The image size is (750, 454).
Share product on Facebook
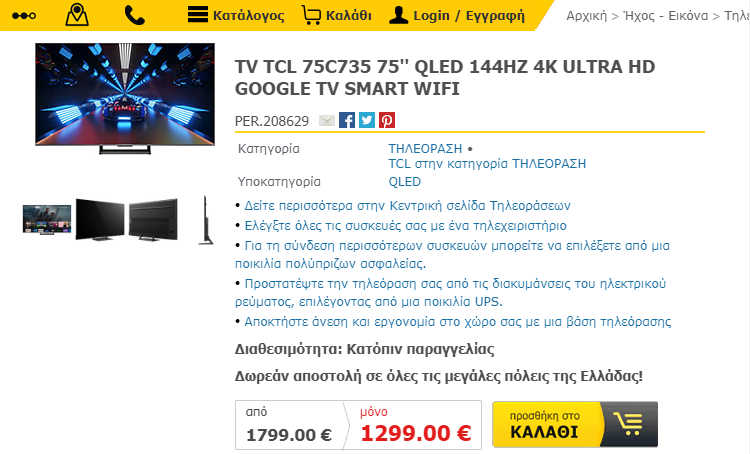coord(347,120)
